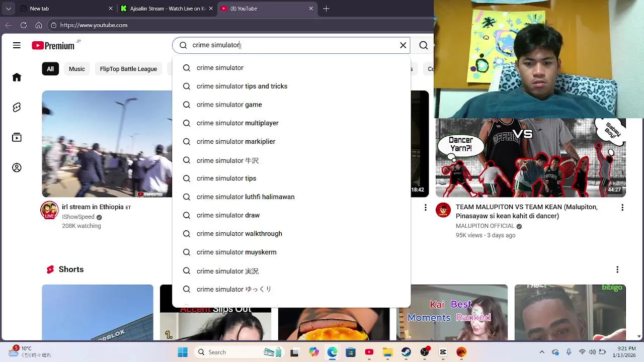This screenshot has height=362, width=644.
Task: Choose 'crime simulator tips and tricks' suggestion
Action: 291,86
